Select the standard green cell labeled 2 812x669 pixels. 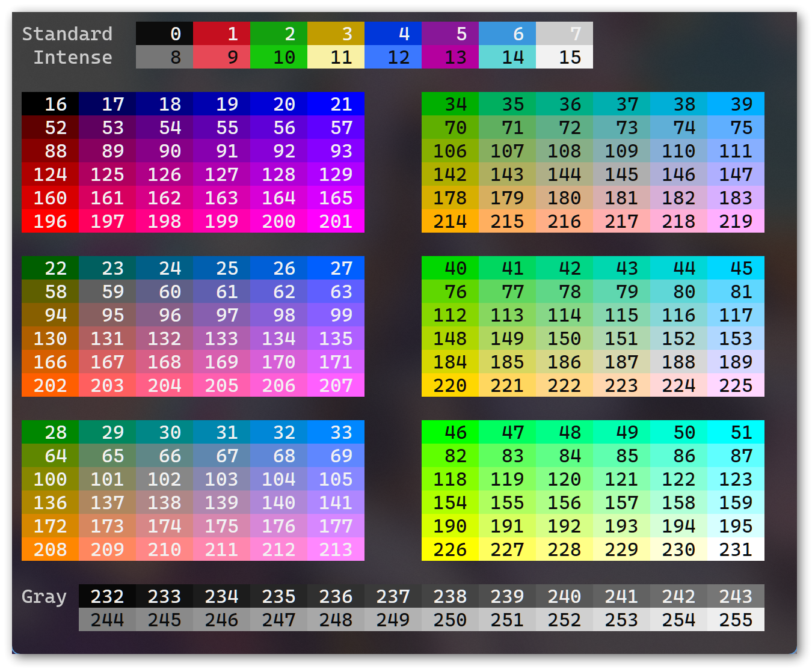[278, 34]
